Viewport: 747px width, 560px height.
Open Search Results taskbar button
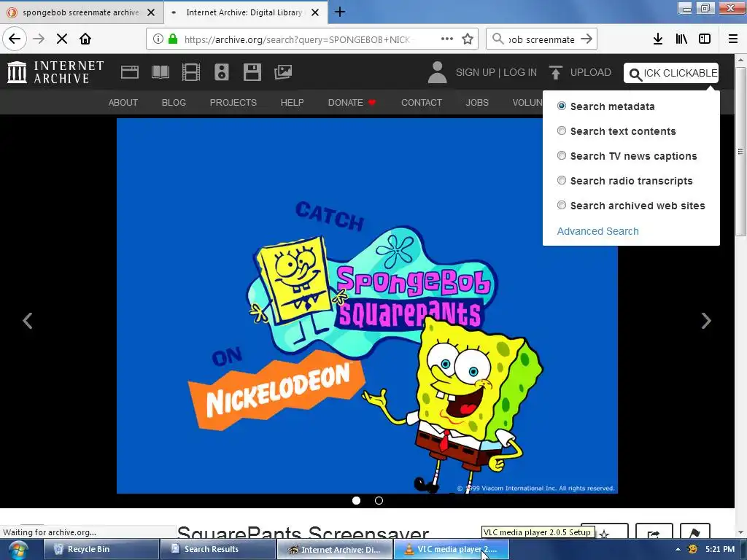(217, 549)
